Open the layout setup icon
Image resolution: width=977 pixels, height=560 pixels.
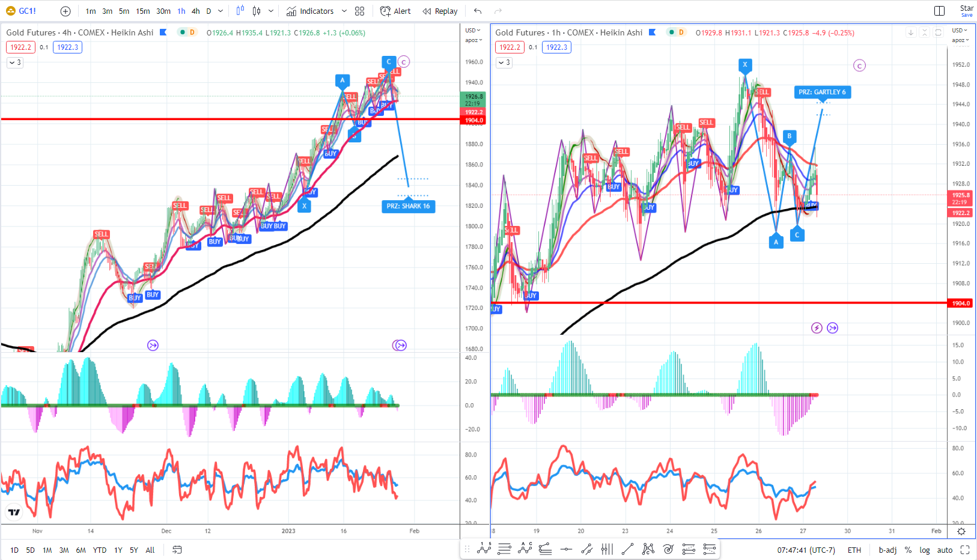click(940, 11)
